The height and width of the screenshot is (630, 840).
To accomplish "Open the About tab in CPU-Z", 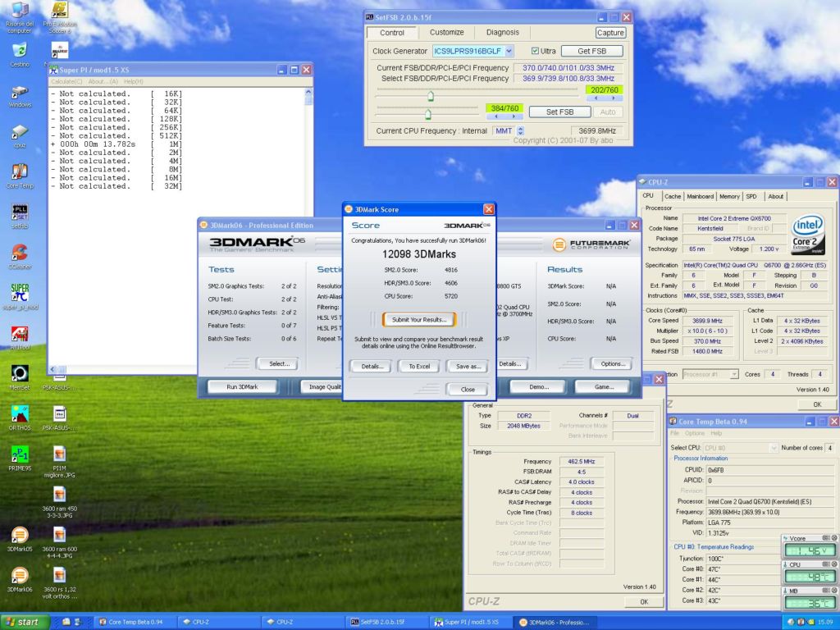I will 776,197.
